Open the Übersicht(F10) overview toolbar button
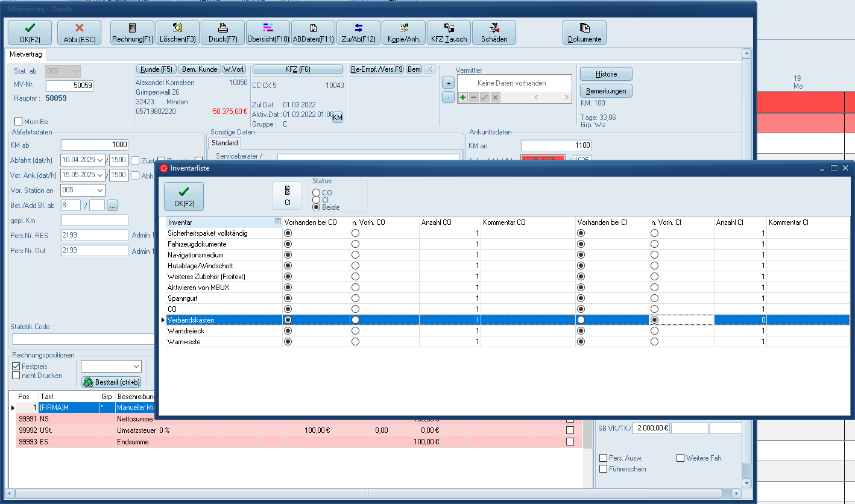The image size is (855, 504). [268, 33]
